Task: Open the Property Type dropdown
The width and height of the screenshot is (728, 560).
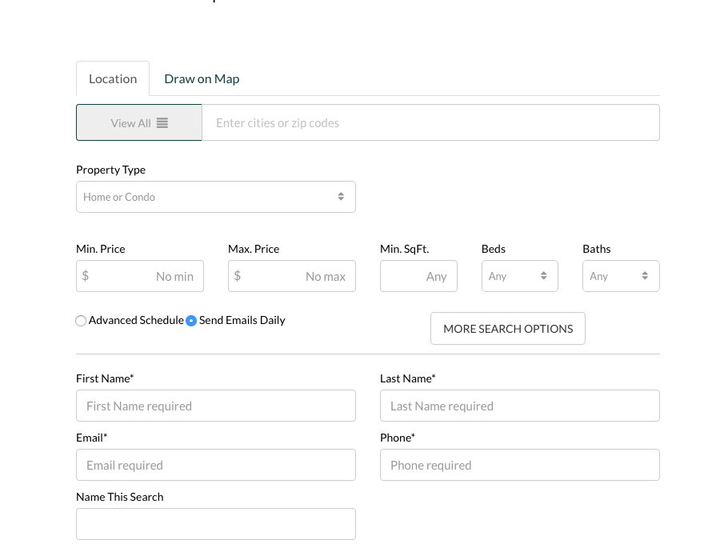Action: [x=216, y=197]
